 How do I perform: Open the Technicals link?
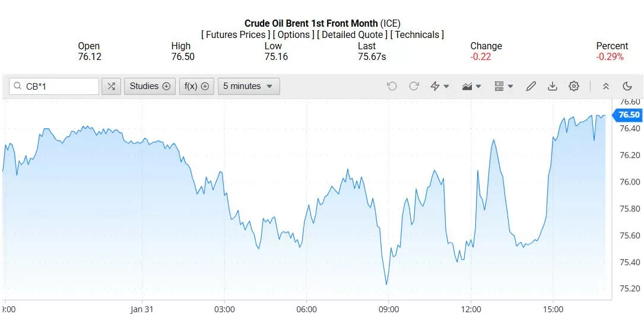417,34
